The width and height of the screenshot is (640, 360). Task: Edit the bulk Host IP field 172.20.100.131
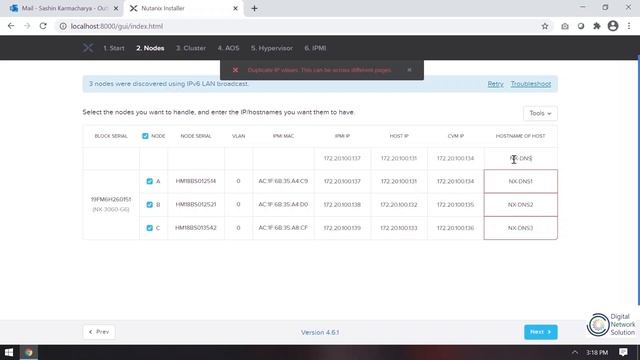coord(399,158)
